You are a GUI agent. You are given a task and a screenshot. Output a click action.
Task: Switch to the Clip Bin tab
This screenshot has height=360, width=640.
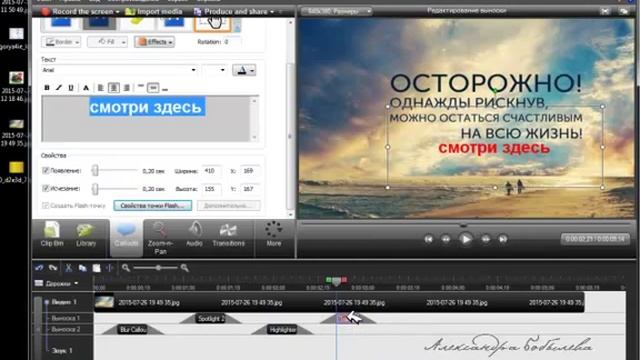tap(52, 234)
